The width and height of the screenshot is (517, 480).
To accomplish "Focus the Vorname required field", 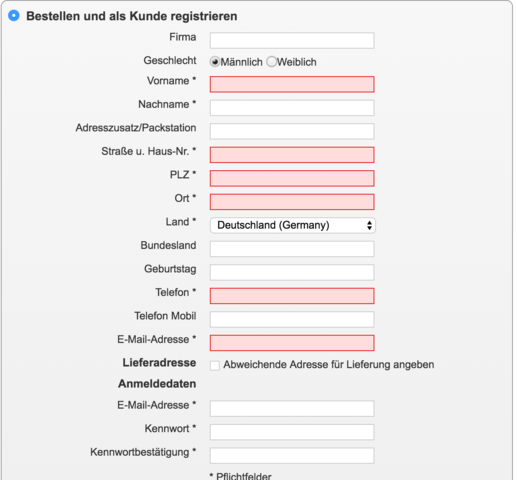I will tap(292, 84).
